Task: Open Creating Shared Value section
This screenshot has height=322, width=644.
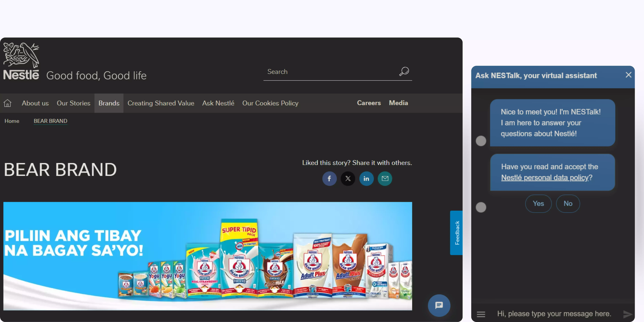Action: [x=161, y=103]
